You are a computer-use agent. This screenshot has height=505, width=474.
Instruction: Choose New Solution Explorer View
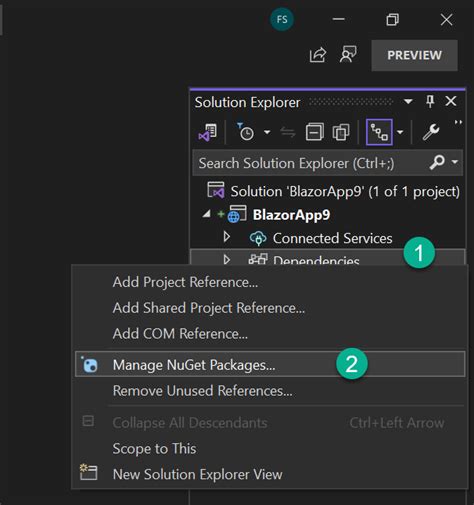point(270,474)
